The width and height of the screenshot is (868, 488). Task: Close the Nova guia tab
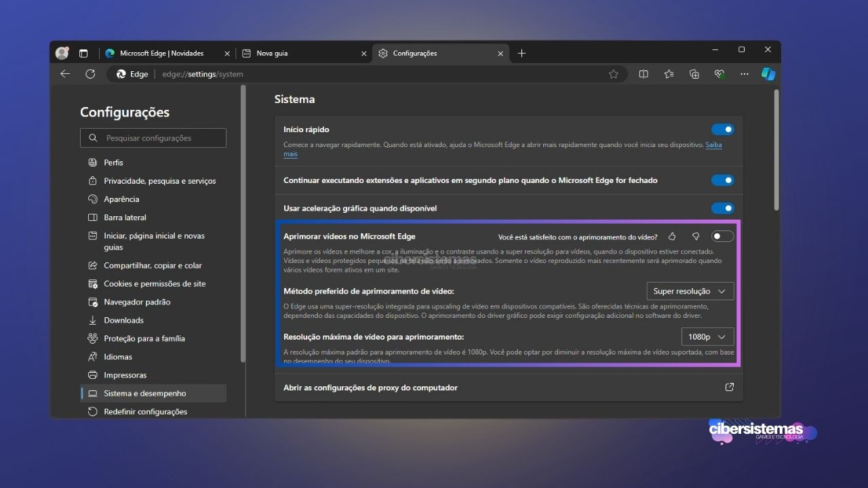tap(363, 54)
